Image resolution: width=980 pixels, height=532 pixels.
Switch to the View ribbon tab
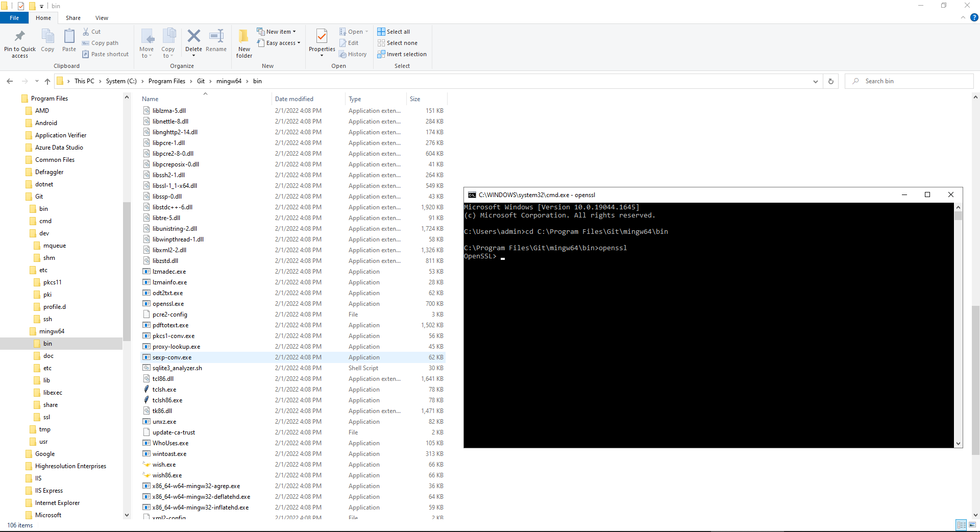click(x=102, y=18)
